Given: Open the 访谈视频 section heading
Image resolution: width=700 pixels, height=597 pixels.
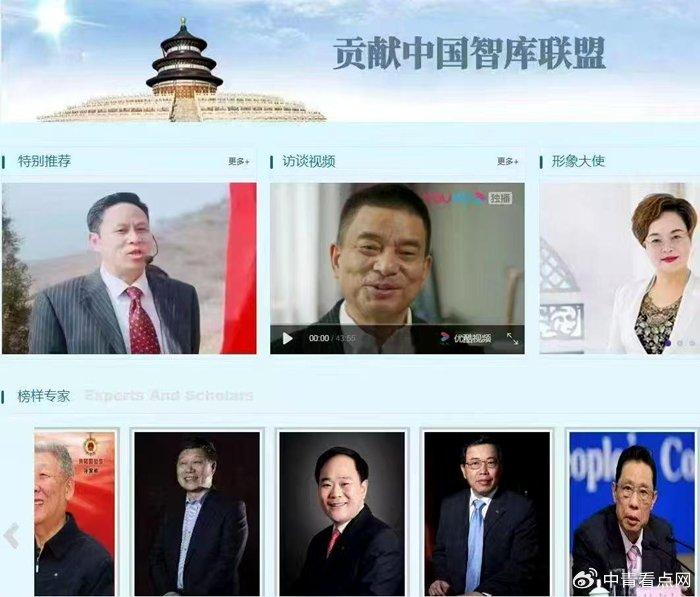Looking at the screenshot, I should (308, 161).
